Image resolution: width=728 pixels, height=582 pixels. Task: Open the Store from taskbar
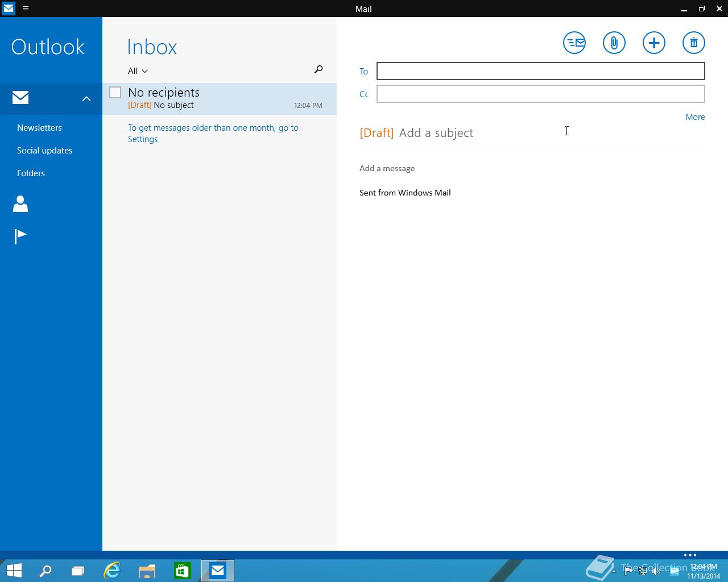[182, 571]
